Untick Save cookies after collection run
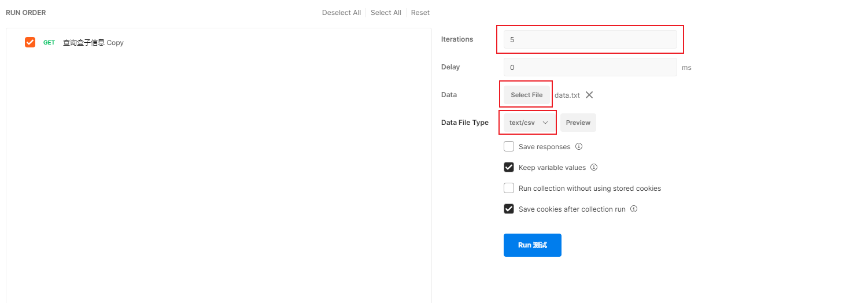Image resolution: width=868 pixels, height=303 pixels. tap(509, 209)
